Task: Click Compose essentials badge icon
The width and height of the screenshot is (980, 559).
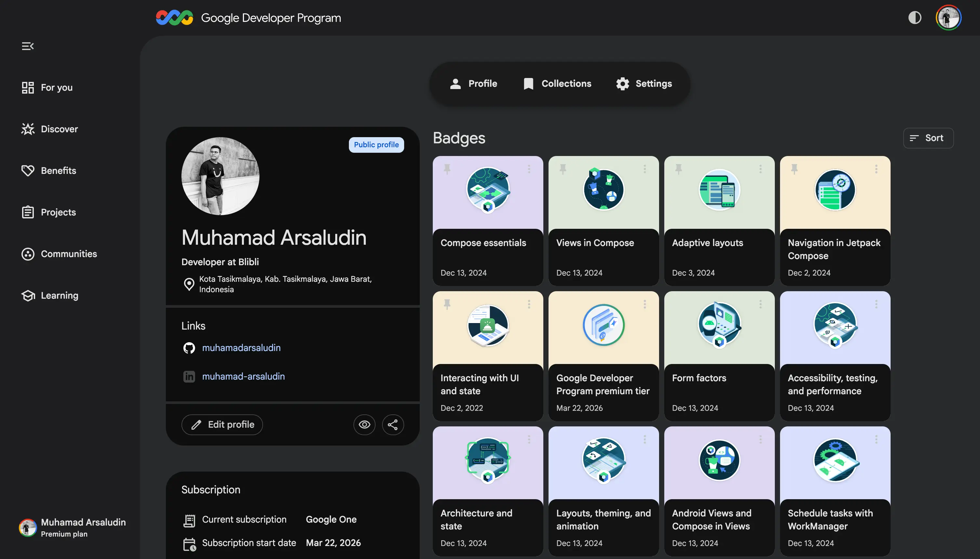Action: pyautogui.click(x=488, y=190)
